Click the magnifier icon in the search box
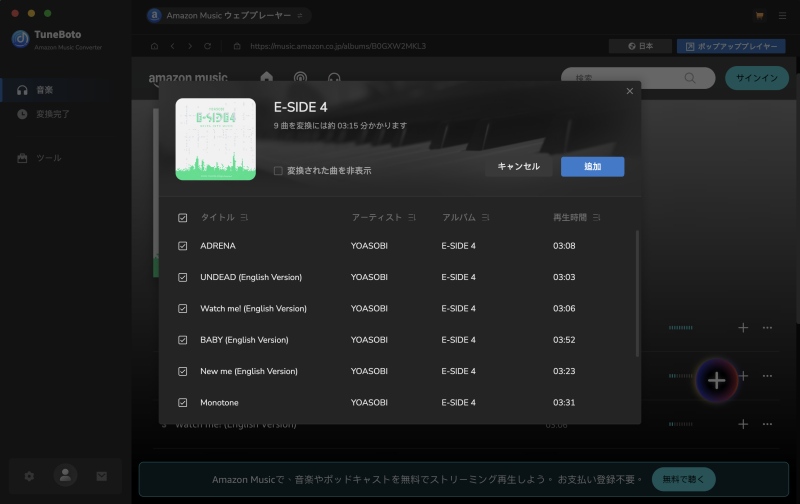The height and width of the screenshot is (504, 800). click(690, 78)
